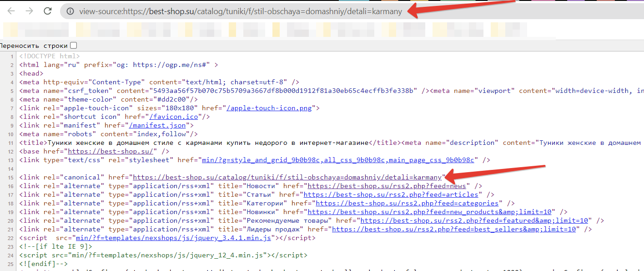Image resolution: width=644 pixels, height=271 pixels.
Task: Click the 'Переносить строки' label text
Action: [x=34, y=46]
